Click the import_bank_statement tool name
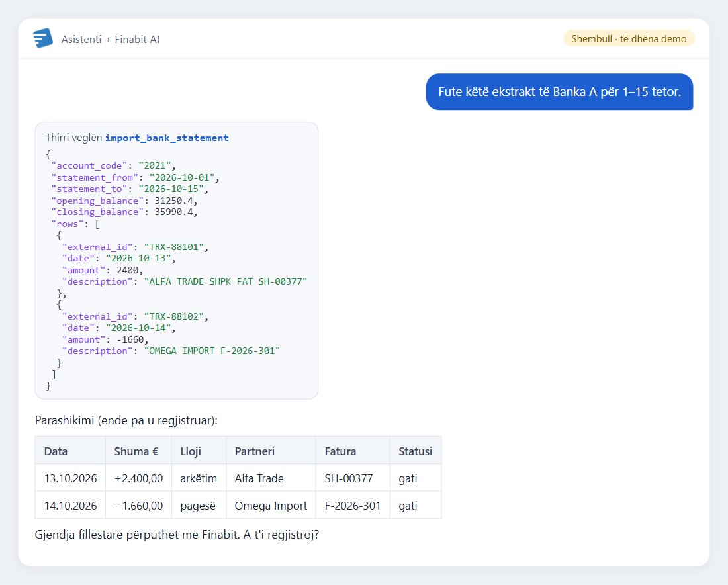Screen dimensions: 728x585 point(167,138)
